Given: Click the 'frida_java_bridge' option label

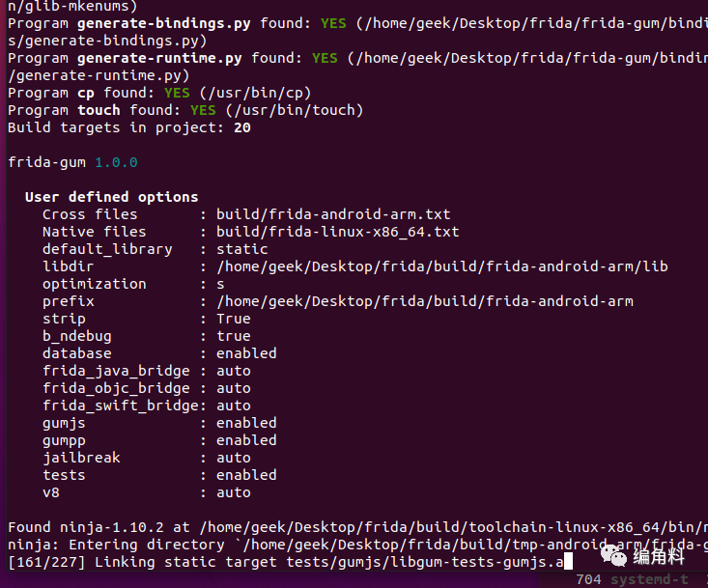Looking at the screenshot, I should 116,371.
